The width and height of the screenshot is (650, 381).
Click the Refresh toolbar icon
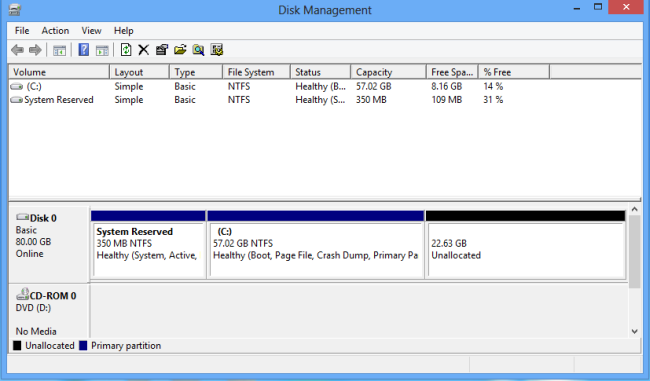tap(126, 50)
